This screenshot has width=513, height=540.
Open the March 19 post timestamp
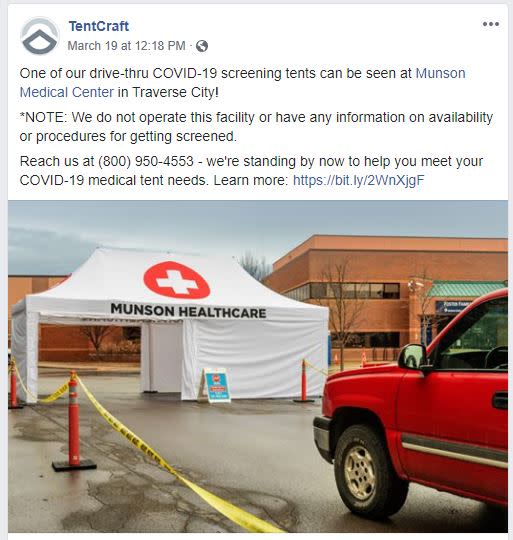pyautogui.click(x=126, y=46)
